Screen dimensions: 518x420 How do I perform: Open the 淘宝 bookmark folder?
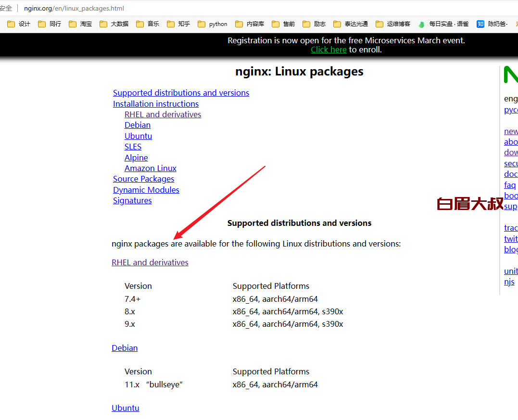click(80, 24)
